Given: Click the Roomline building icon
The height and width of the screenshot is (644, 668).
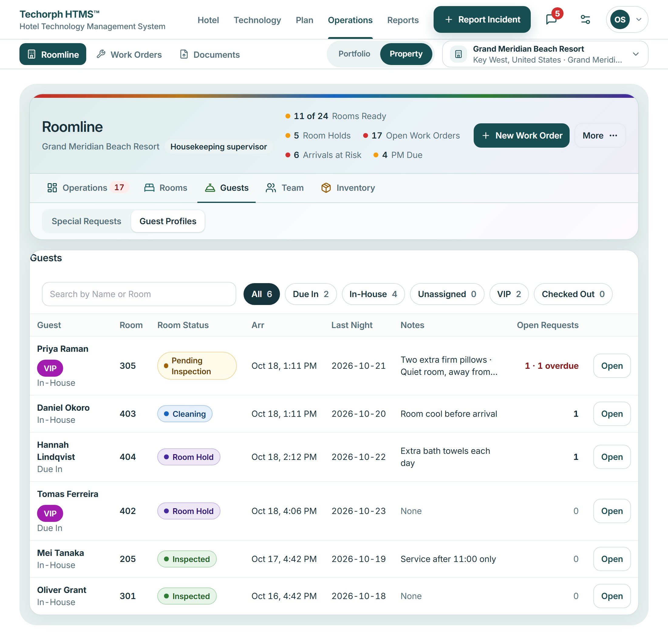Looking at the screenshot, I should pyautogui.click(x=31, y=54).
